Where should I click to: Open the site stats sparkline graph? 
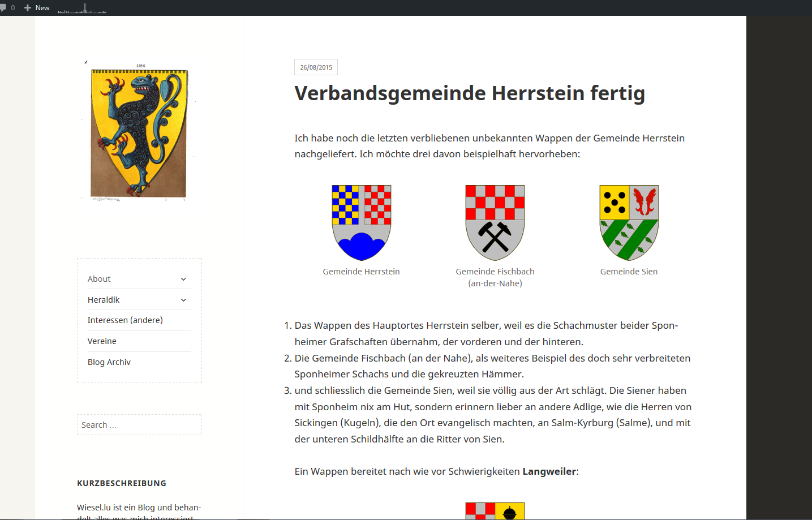tap(82, 8)
